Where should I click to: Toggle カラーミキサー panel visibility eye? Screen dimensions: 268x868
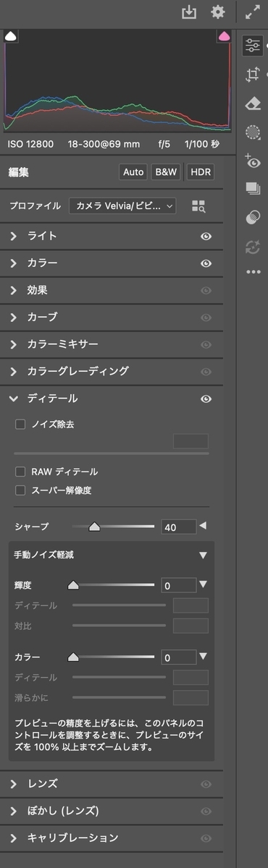[x=206, y=345]
